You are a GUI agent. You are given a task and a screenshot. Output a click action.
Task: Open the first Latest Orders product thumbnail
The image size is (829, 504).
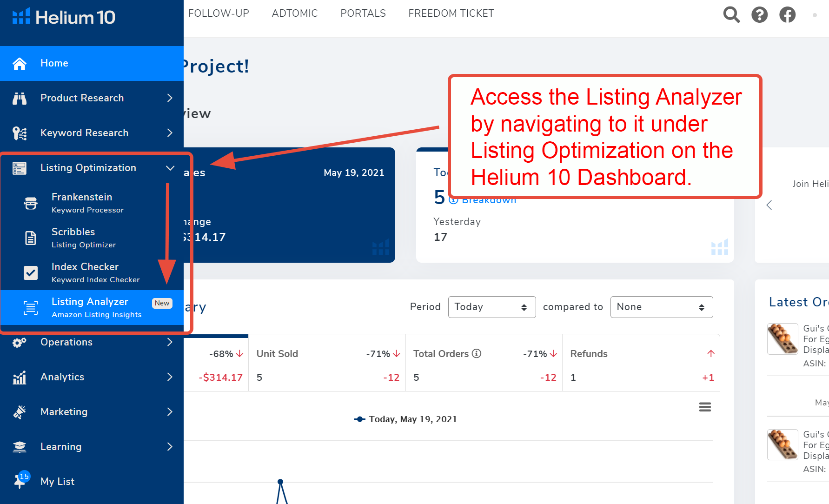point(783,339)
